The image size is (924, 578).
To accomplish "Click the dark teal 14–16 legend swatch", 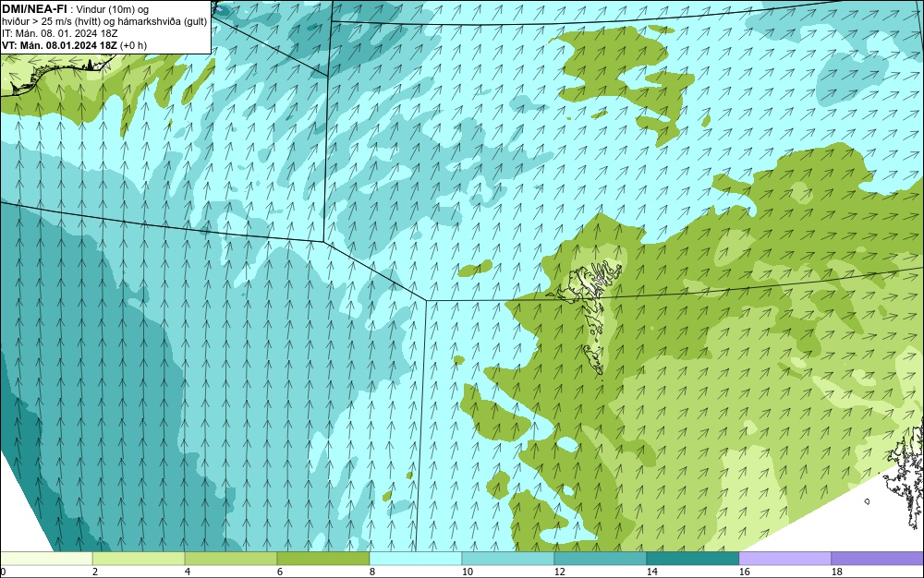I will [692, 559].
